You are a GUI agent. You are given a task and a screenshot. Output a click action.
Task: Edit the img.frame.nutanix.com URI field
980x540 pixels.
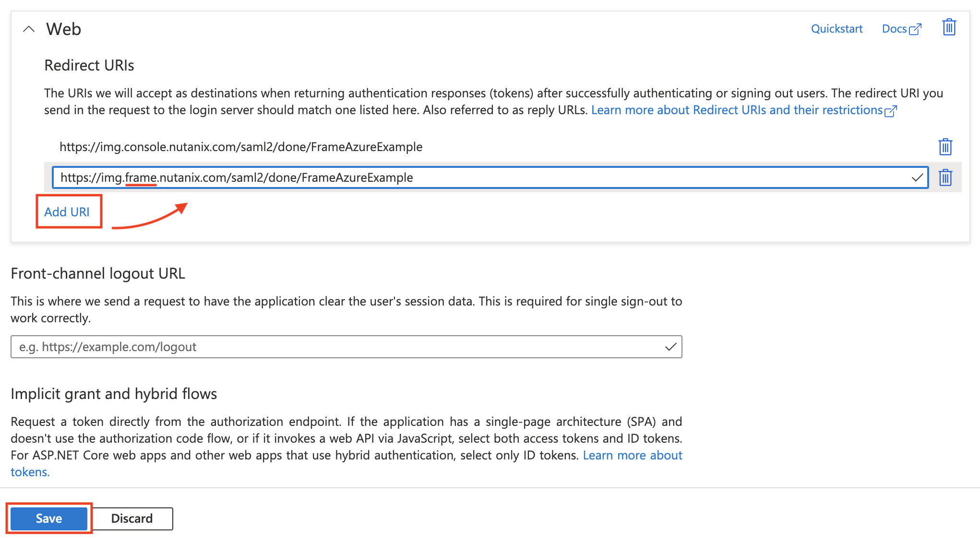480,177
